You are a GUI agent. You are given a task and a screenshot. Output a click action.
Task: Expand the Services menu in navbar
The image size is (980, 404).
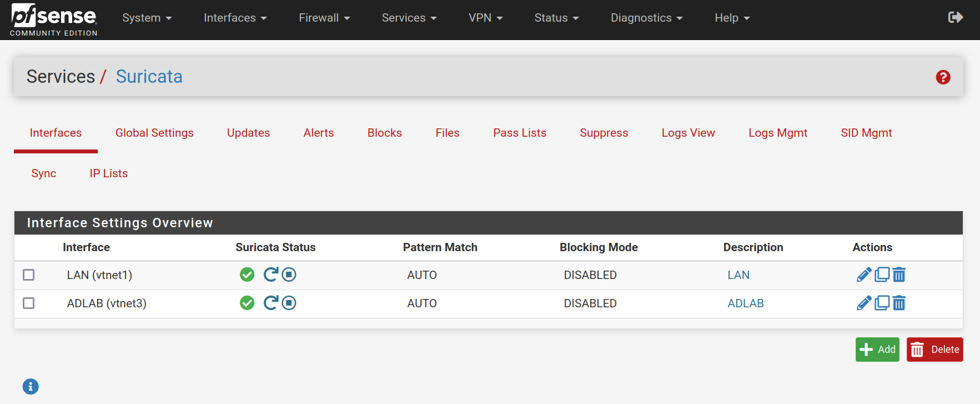coord(409,18)
